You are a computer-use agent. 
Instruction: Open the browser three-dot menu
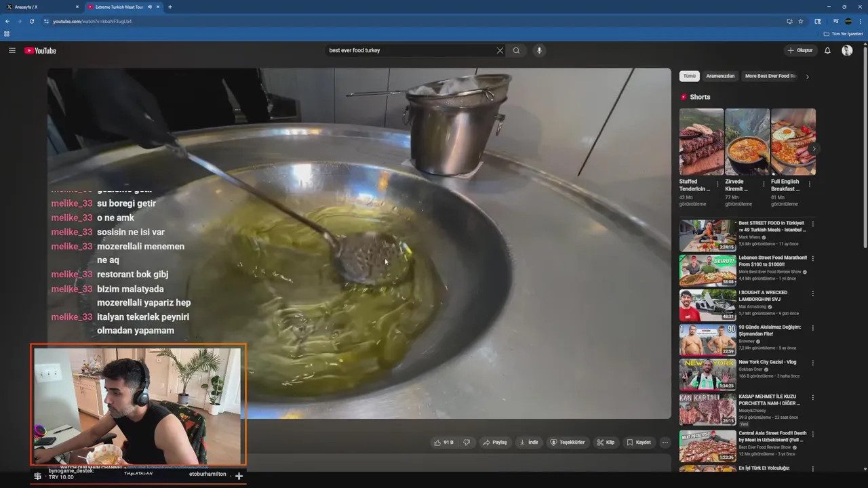(860, 21)
